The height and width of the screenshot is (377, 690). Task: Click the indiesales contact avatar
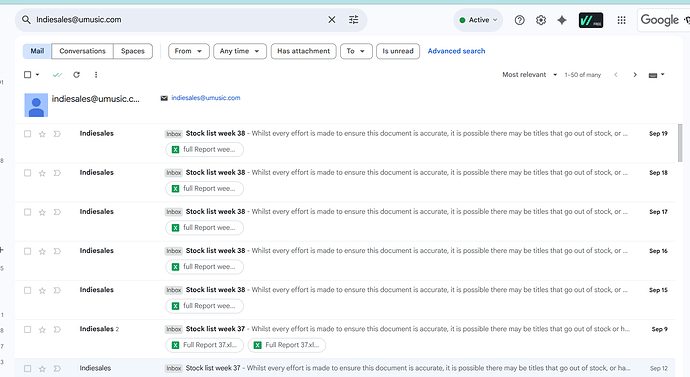[36, 105]
